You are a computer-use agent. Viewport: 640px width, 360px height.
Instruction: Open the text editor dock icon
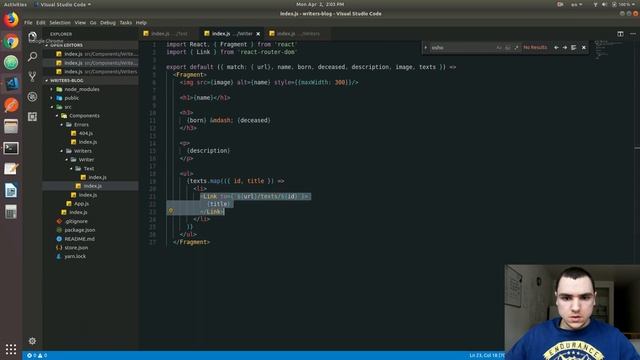point(11,169)
